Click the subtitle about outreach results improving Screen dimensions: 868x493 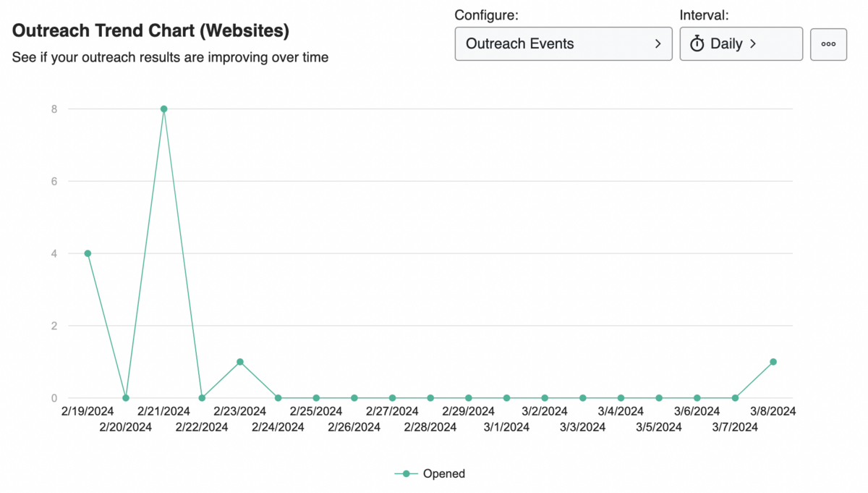coord(170,57)
